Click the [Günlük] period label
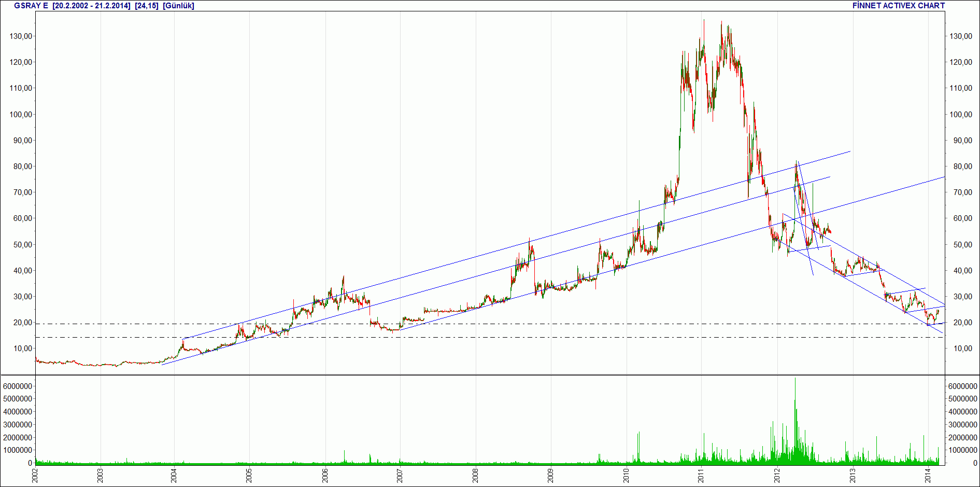Viewport: 980px width, 487px height. click(x=178, y=6)
